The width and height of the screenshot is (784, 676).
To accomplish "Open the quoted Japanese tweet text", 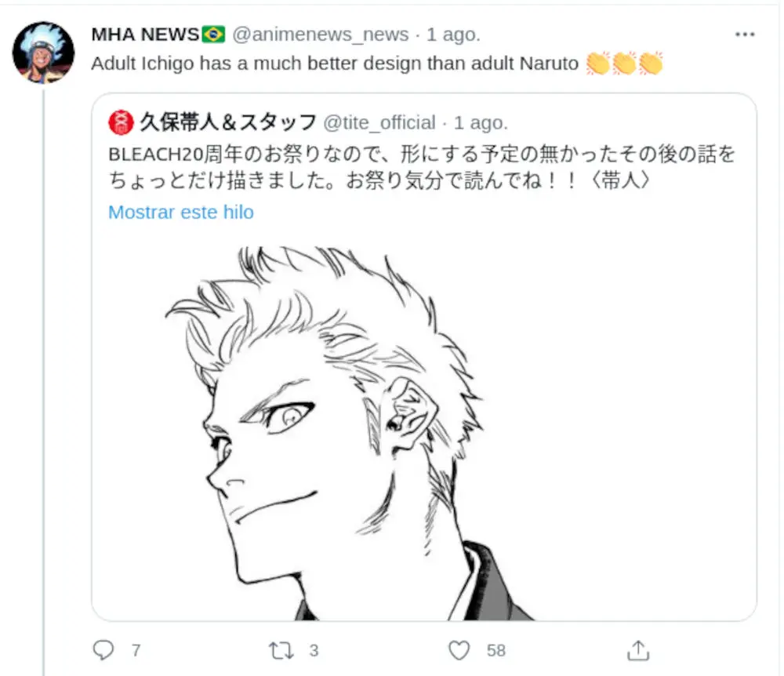I will [422, 167].
